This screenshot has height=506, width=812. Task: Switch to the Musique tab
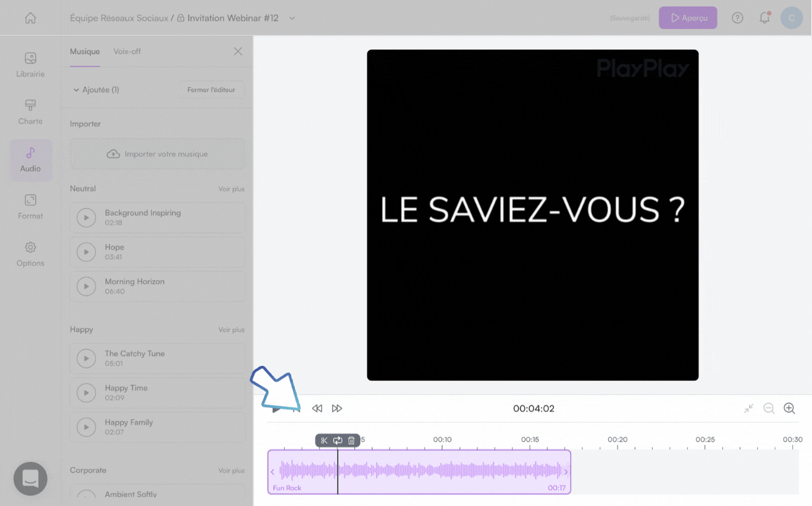coord(85,52)
